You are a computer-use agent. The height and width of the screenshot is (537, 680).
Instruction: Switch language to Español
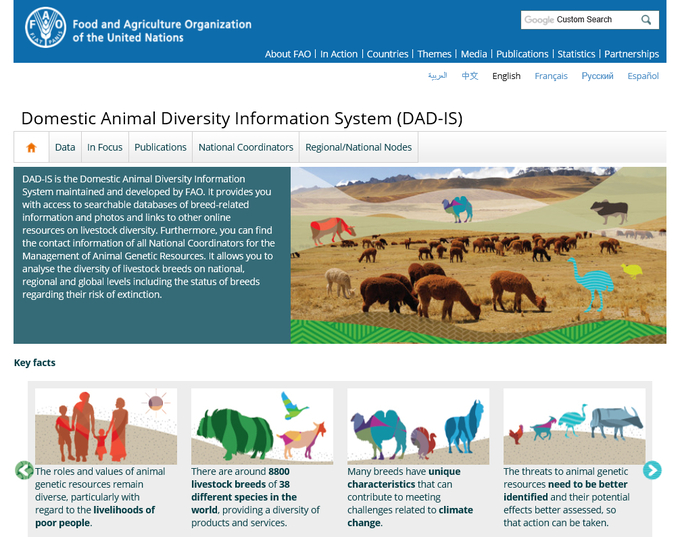click(x=643, y=76)
